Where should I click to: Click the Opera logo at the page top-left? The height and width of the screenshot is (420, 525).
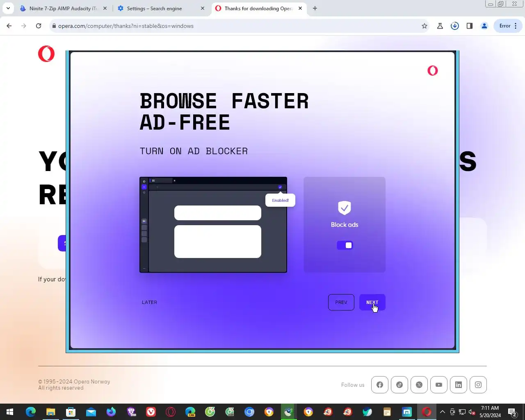[46, 54]
